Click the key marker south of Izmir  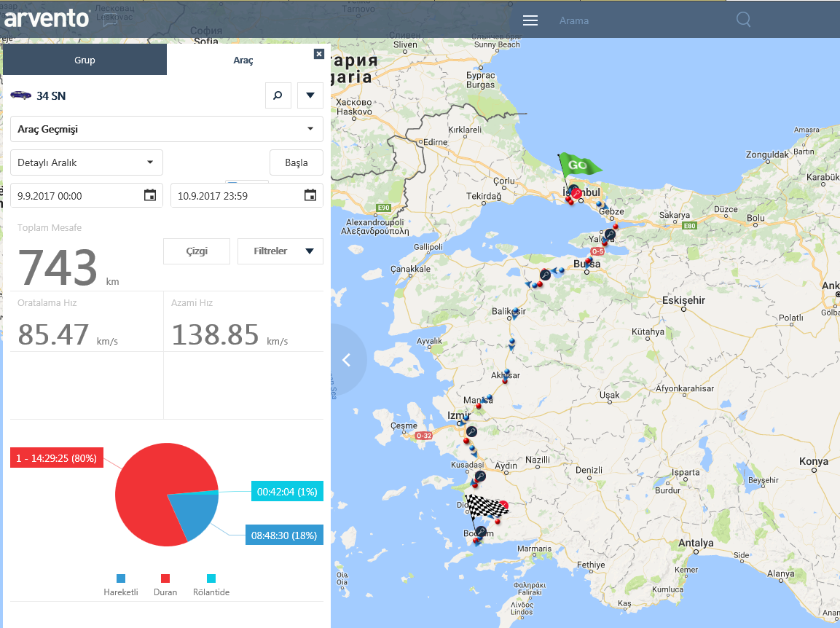coord(471,431)
